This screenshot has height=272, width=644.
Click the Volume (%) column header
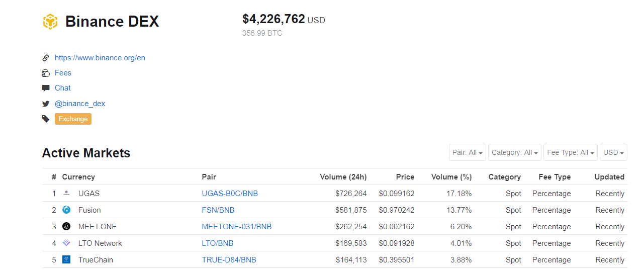pyautogui.click(x=451, y=177)
